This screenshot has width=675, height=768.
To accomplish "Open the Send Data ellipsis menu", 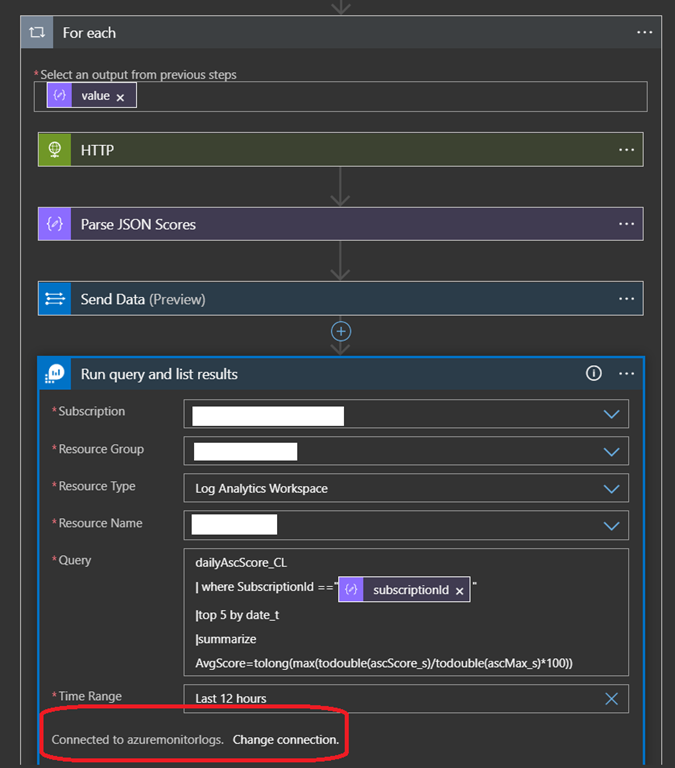I will pyautogui.click(x=626, y=299).
